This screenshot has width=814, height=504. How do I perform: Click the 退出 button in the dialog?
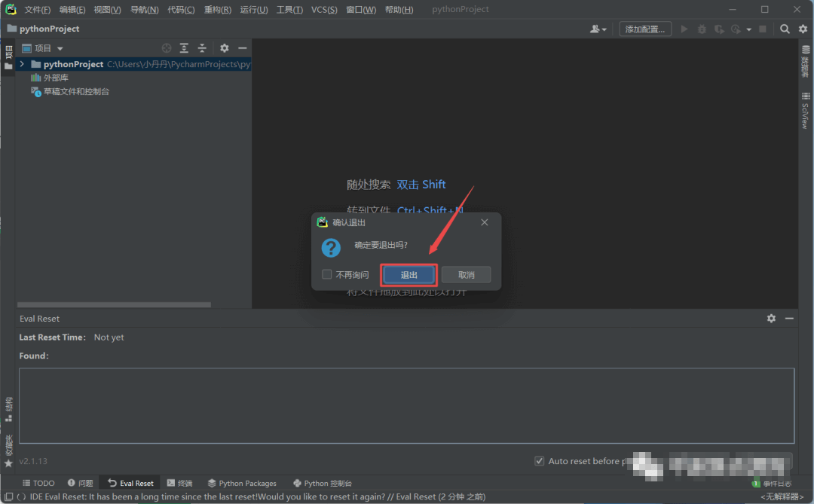[x=409, y=275]
